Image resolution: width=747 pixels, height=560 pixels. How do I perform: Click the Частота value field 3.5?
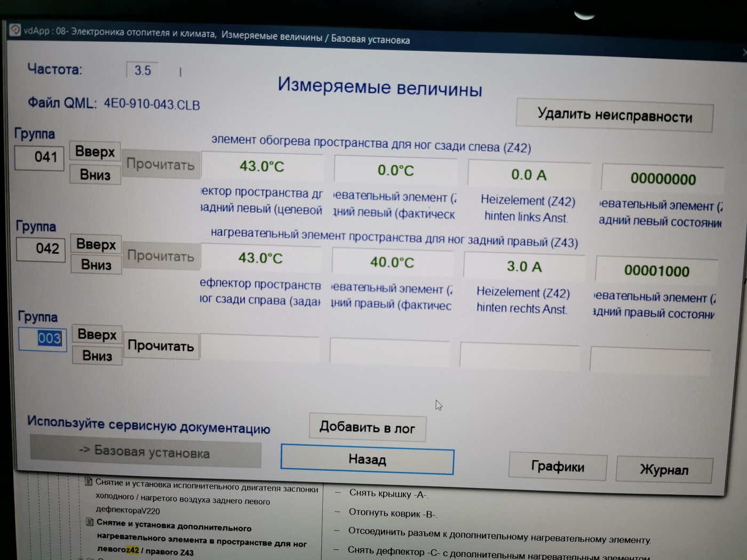point(142,70)
